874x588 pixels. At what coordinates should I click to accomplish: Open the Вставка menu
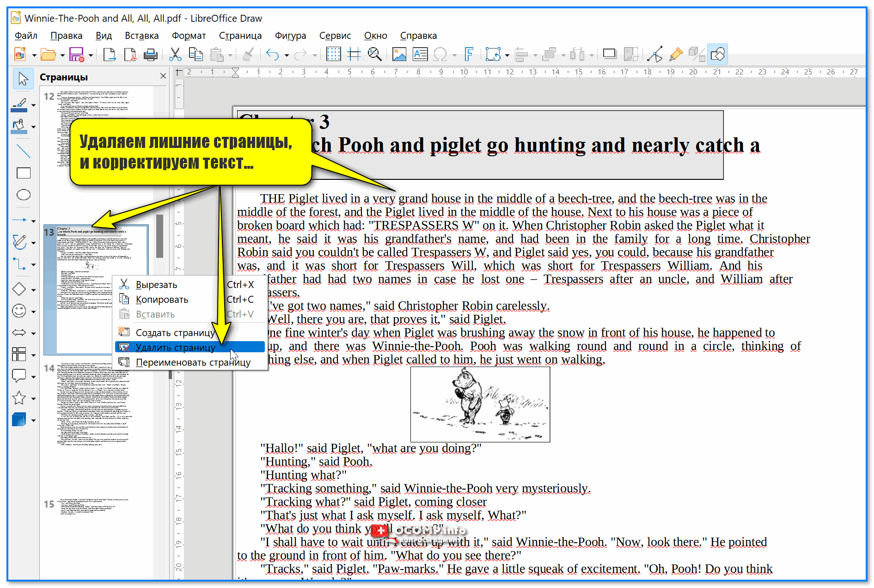click(142, 36)
